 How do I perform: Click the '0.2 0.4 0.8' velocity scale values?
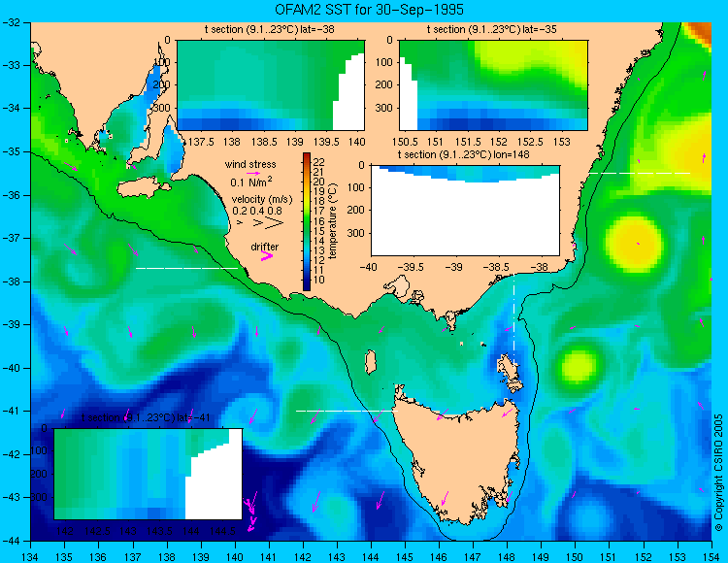257,211
